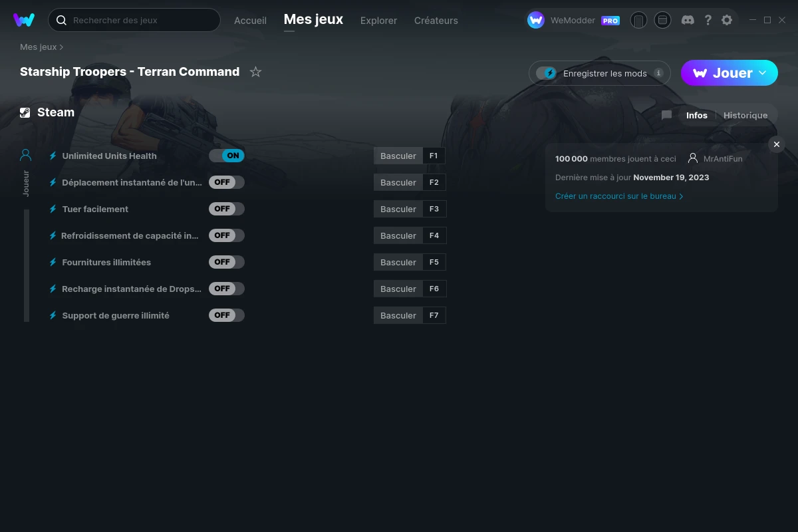Enable the Fournitures illimitées toggle
The width and height of the screenshot is (798, 532).
[227, 262]
